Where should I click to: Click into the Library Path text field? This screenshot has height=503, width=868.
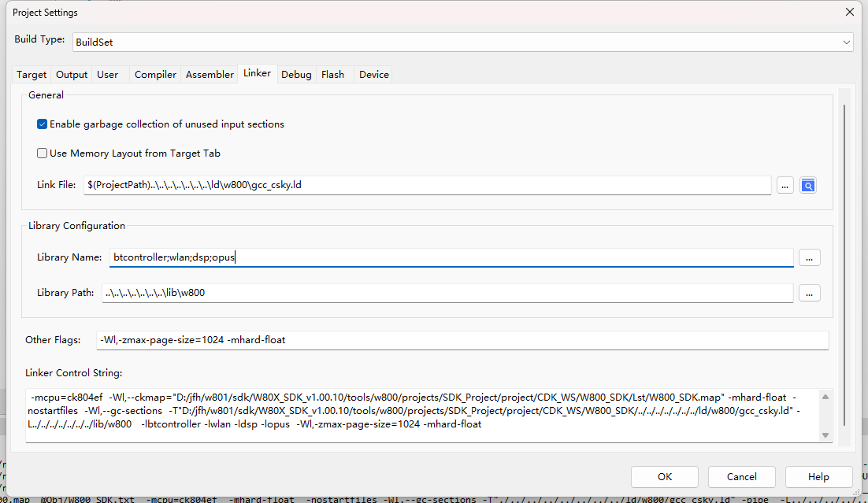447,293
